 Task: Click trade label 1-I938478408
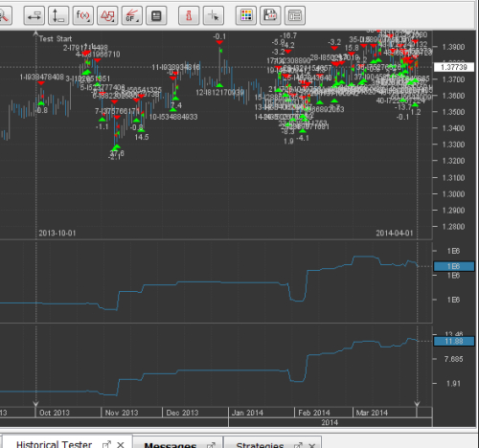pyautogui.click(x=42, y=77)
